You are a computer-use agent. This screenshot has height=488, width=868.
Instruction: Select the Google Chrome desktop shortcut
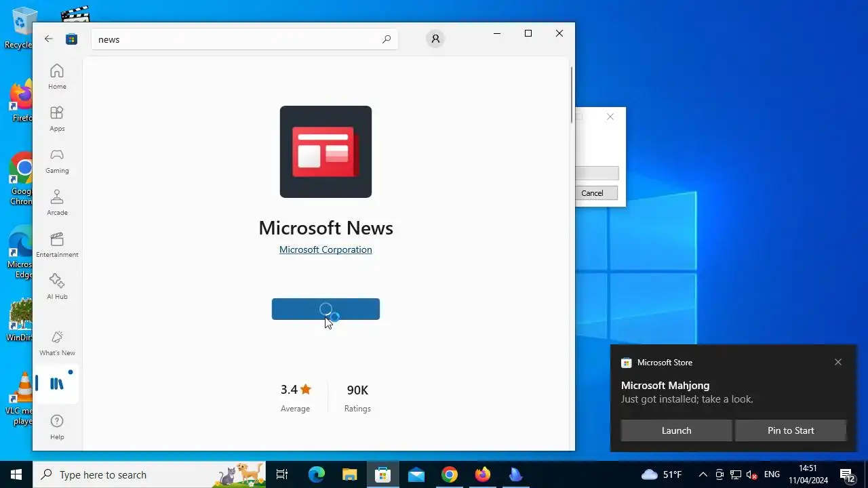tap(20, 179)
